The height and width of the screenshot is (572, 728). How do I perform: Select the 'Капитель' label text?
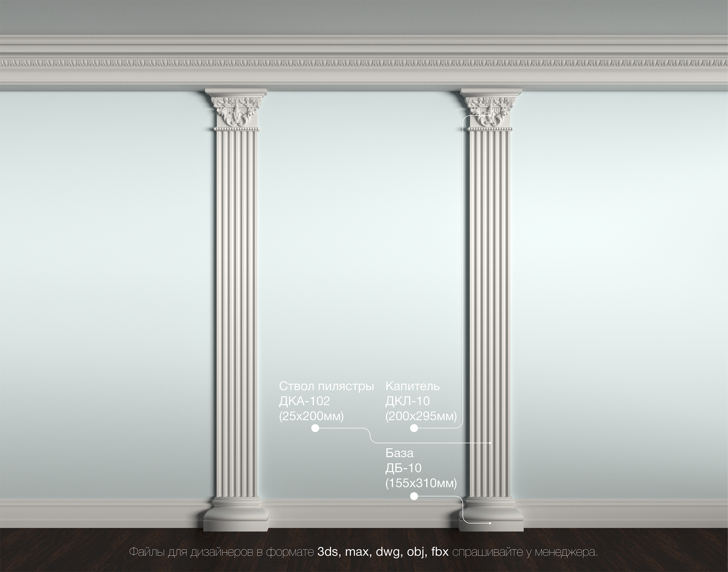(x=412, y=386)
